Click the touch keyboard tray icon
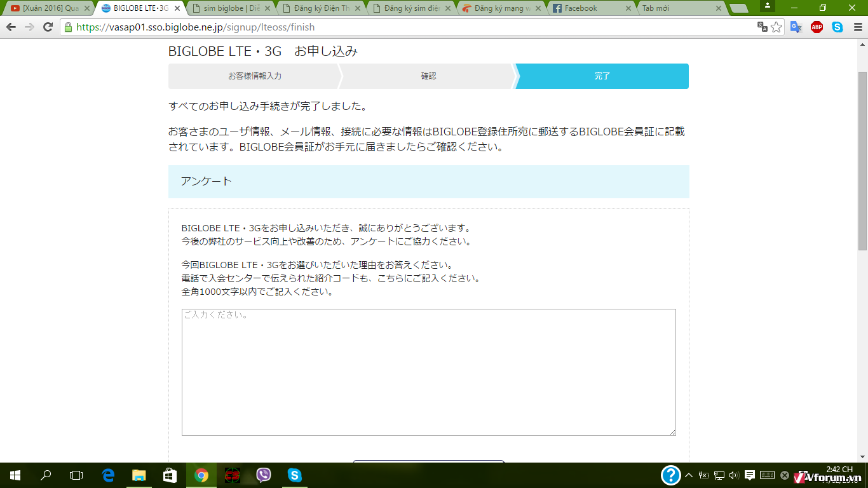The width and height of the screenshot is (868, 488). pyautogui.click(x=767, y=475)
